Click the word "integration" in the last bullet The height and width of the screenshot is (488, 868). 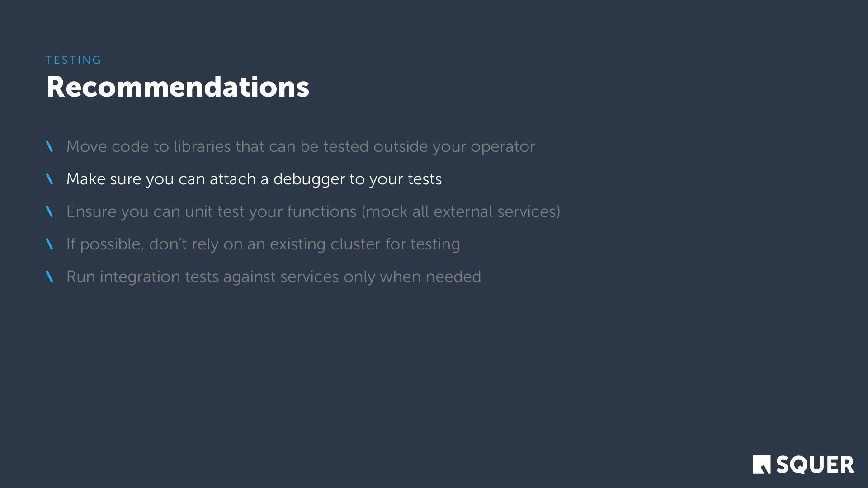(140, 277)
